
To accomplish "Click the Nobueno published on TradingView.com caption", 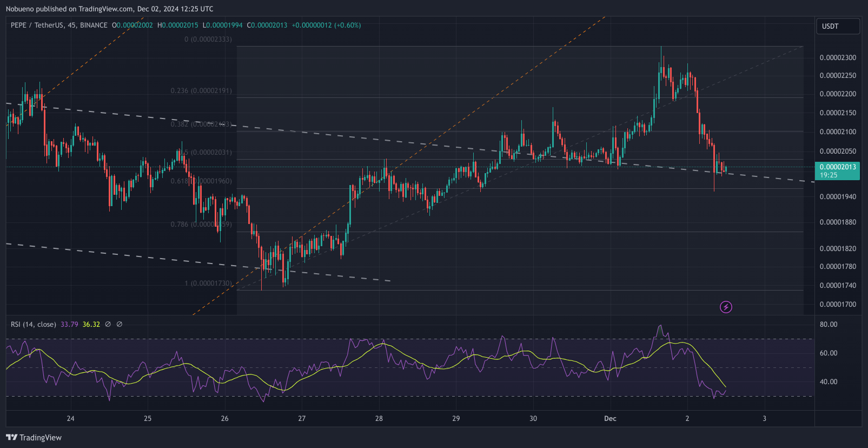I will (x=110, y=9).
